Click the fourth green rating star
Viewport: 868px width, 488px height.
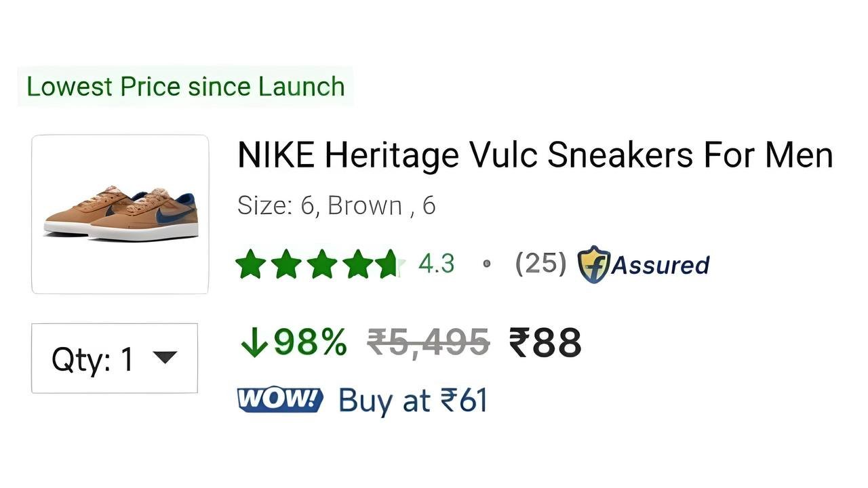(357, 264)
